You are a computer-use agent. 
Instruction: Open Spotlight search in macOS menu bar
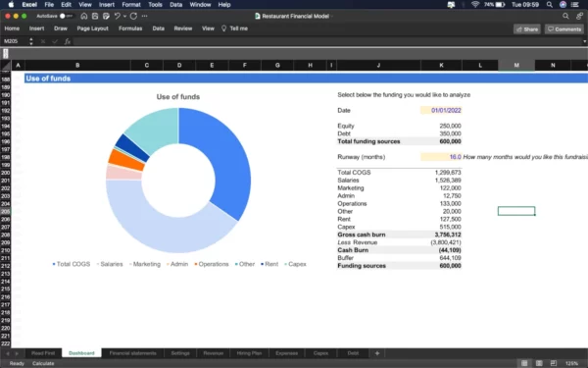[x=550, y=5]
